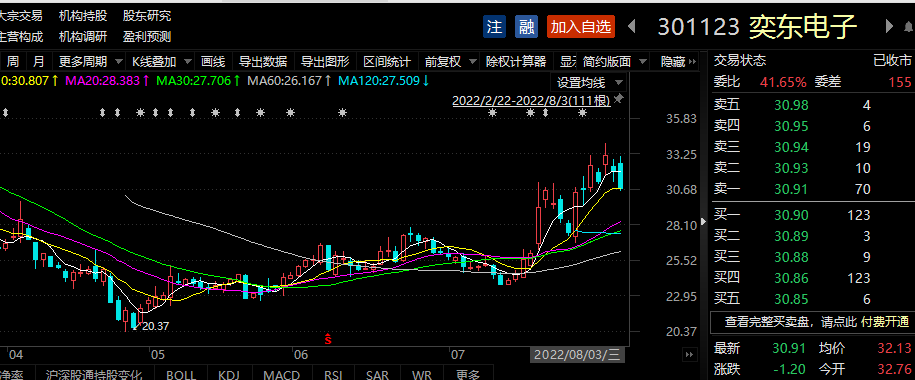This screenshot has width=915, height=380.
Task: Expand time axis with double-arrow button
Action: point(689,354)
